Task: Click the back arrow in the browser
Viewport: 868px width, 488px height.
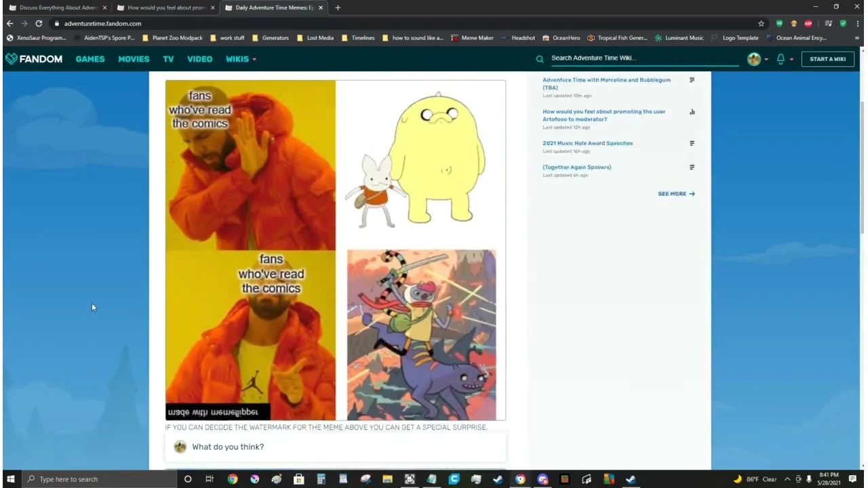Action: point(9,23)
